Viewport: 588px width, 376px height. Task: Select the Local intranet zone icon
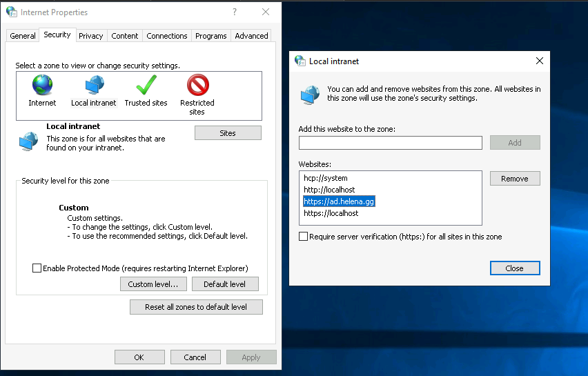pyautogui.click(x=94, y=86)
